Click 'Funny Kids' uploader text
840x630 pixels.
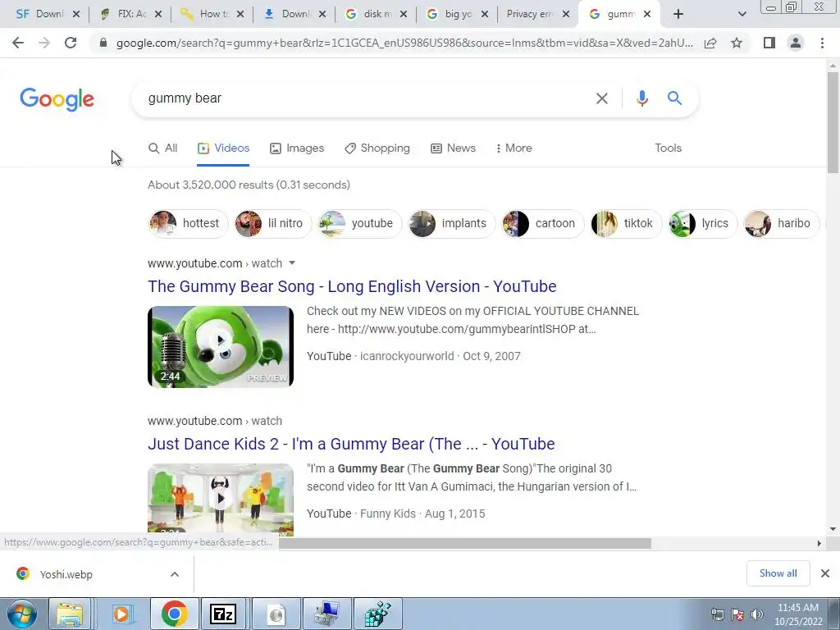click(388, 514)
